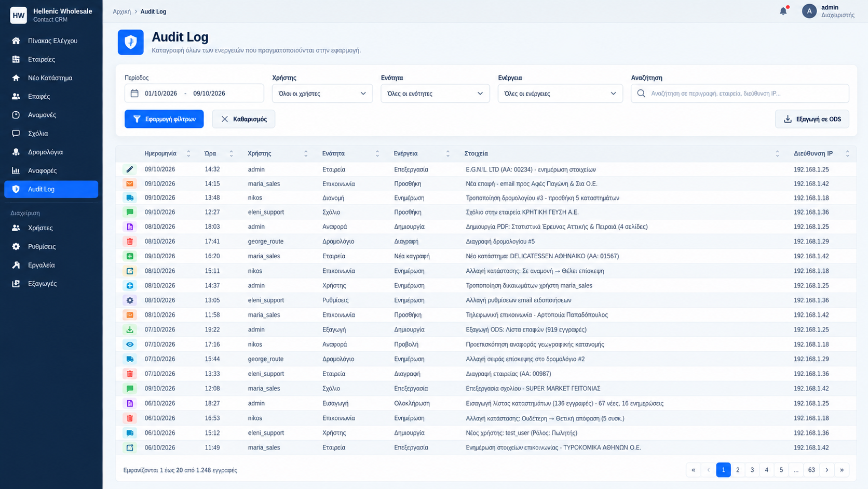This screenshot has width=868, height=489.
Task: Open Νέο Κατάστημα in the sidebar
Action: 51,78
